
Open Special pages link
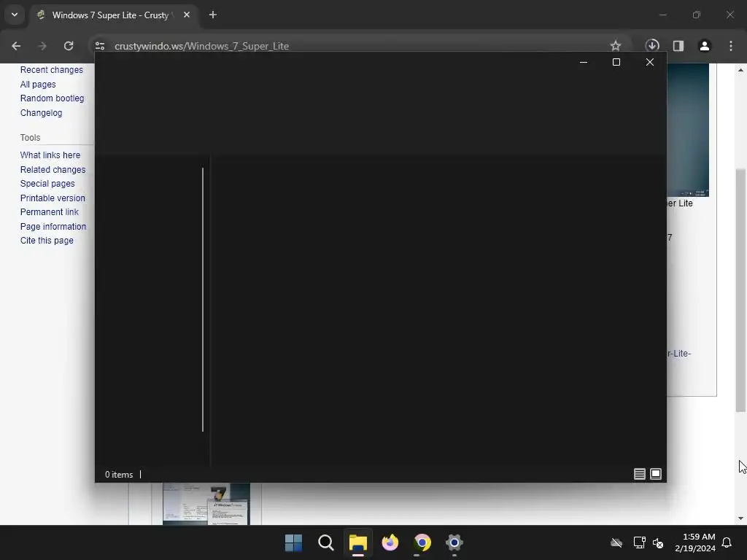(x=47, y=183)
